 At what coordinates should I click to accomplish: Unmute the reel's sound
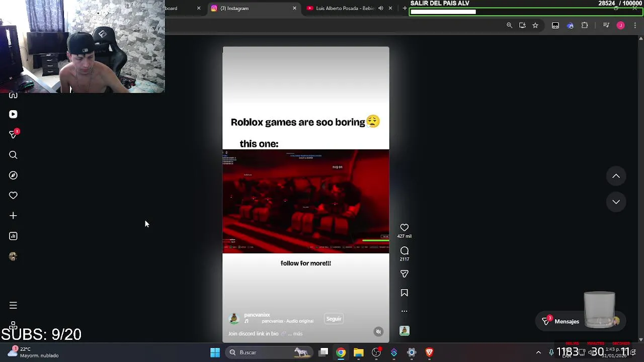point(378,331)
